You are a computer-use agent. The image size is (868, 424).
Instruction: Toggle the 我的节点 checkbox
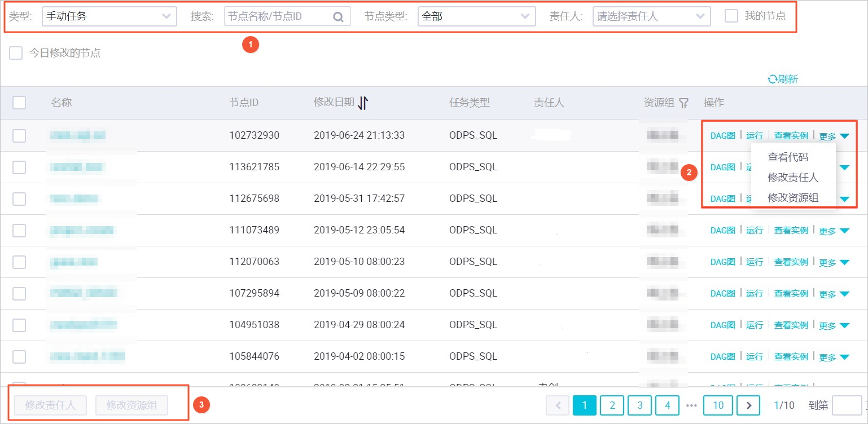click(731, 16)
